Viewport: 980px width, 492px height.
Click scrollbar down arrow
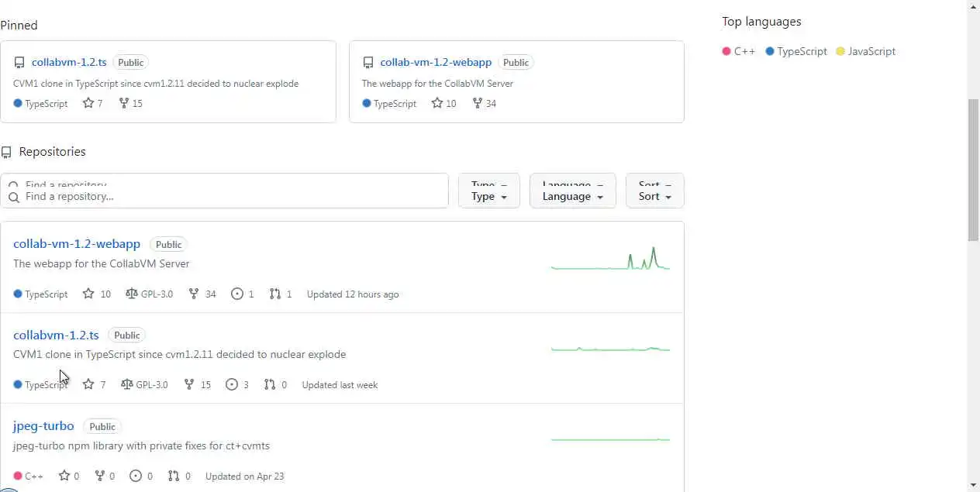[x=974, y=485]
